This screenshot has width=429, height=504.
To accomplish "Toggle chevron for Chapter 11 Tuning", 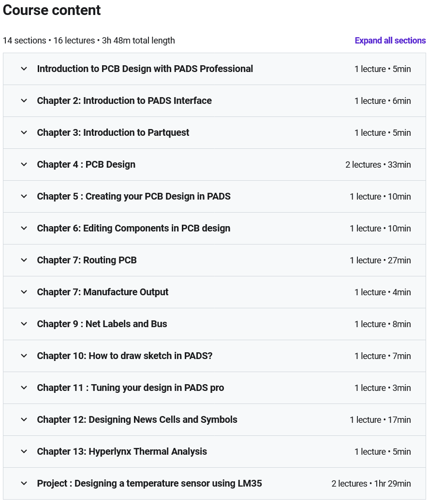I will click(24, 388).
